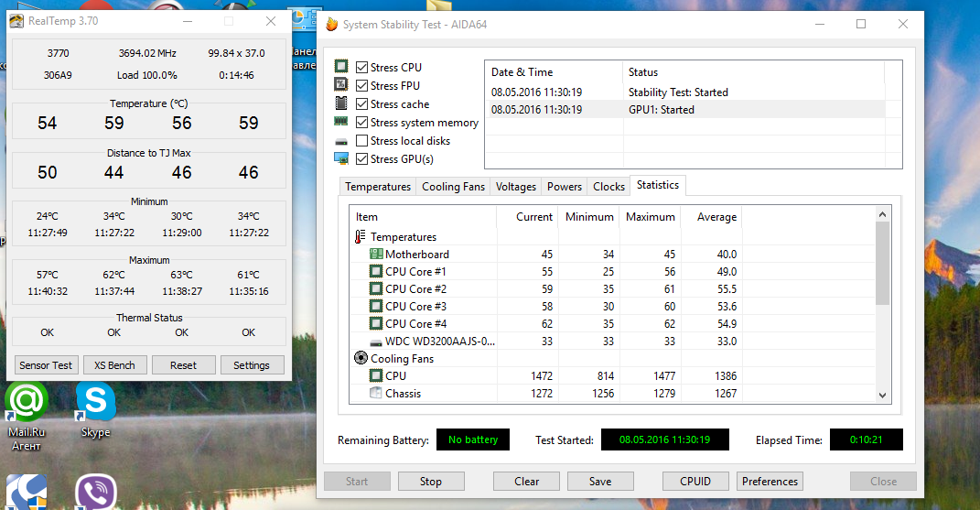Click RealTemp 'Load 100.0%' readout
The image size is (980, 510).
pos(147,75)
